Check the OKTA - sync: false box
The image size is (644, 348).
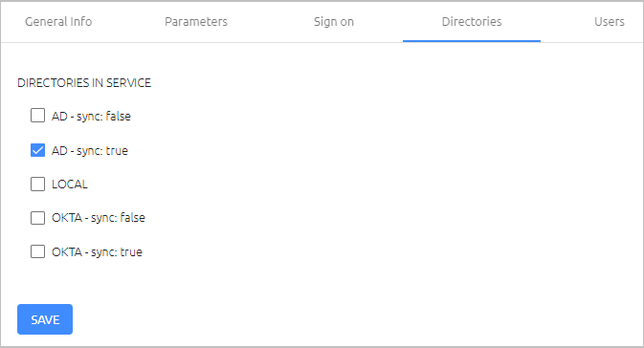(x=37, y=218)
